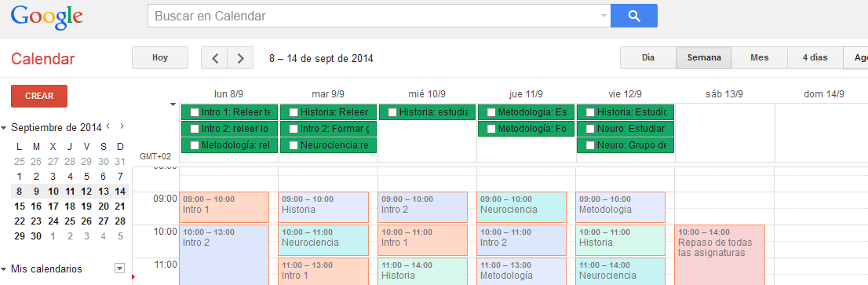Open the jue 11/9 day header
Screen dimensions: 868x285
click(526, 94)
